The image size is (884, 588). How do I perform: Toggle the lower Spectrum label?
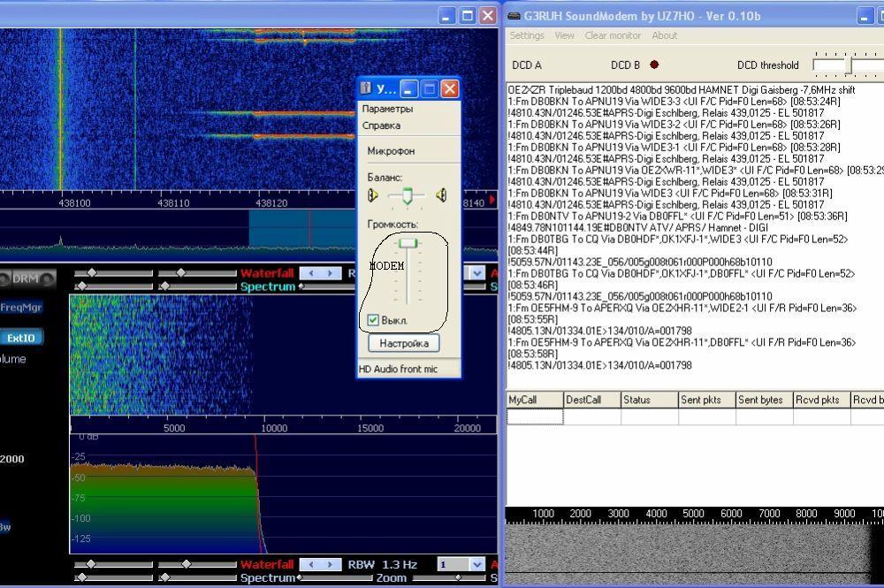[x=268, y=577]
